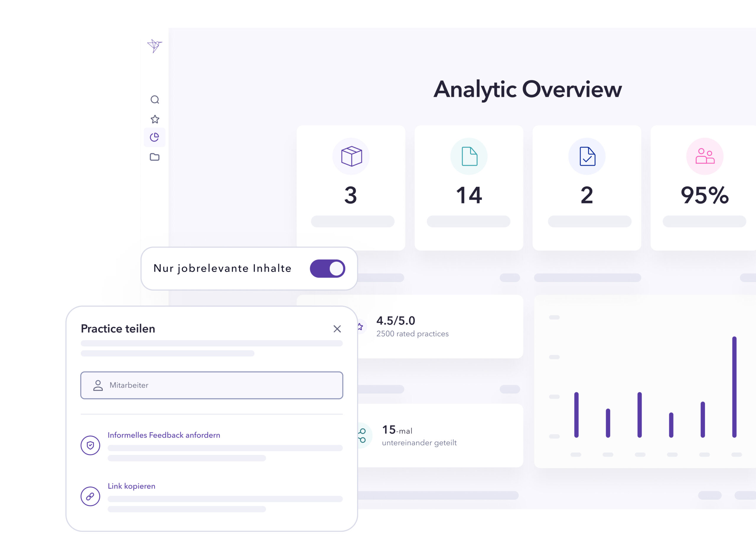Select the analytics pie chart sidebar icon
Viewport: 756px width, 549px height.
click(154, 137)
